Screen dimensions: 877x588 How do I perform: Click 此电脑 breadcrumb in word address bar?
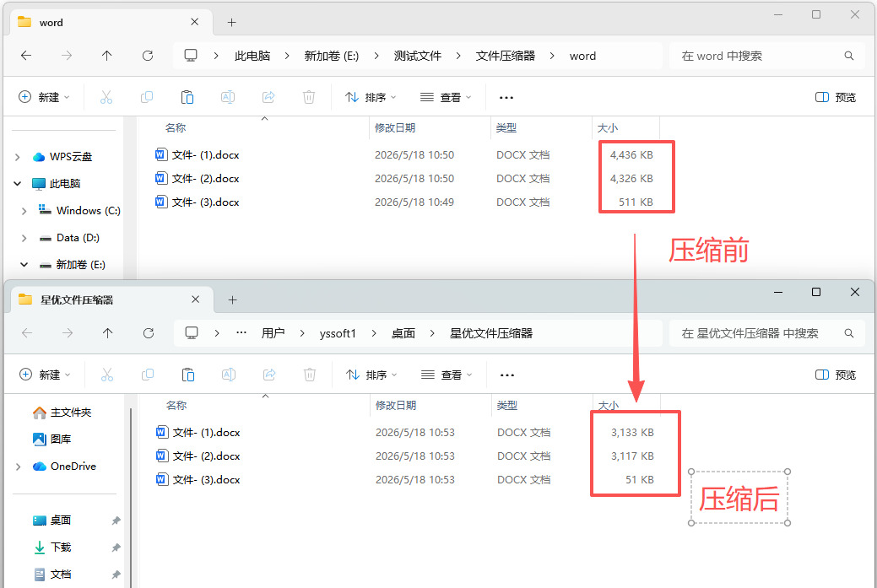click(252, 56)
